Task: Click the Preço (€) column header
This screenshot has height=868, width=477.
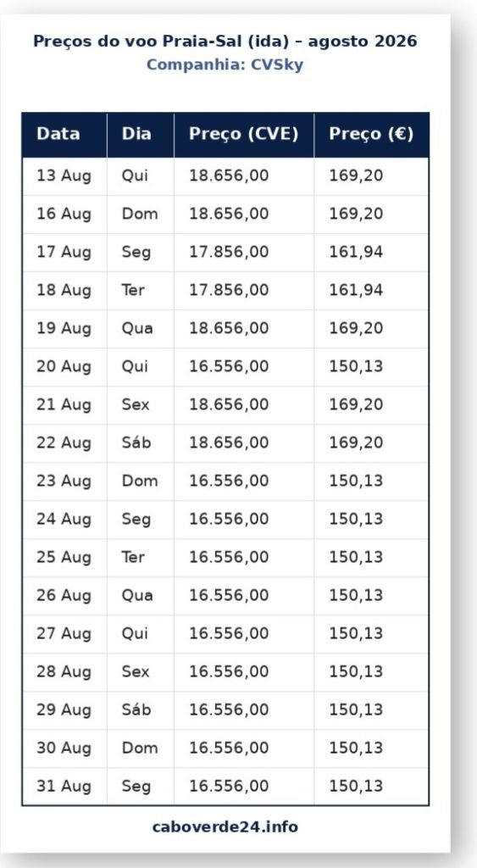Action: click(371, 135)
